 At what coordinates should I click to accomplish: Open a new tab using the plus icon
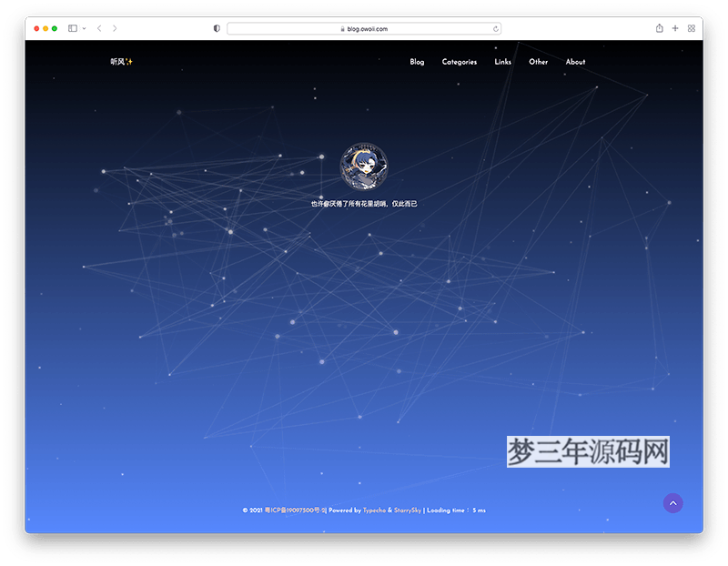(x=674, y=28)
